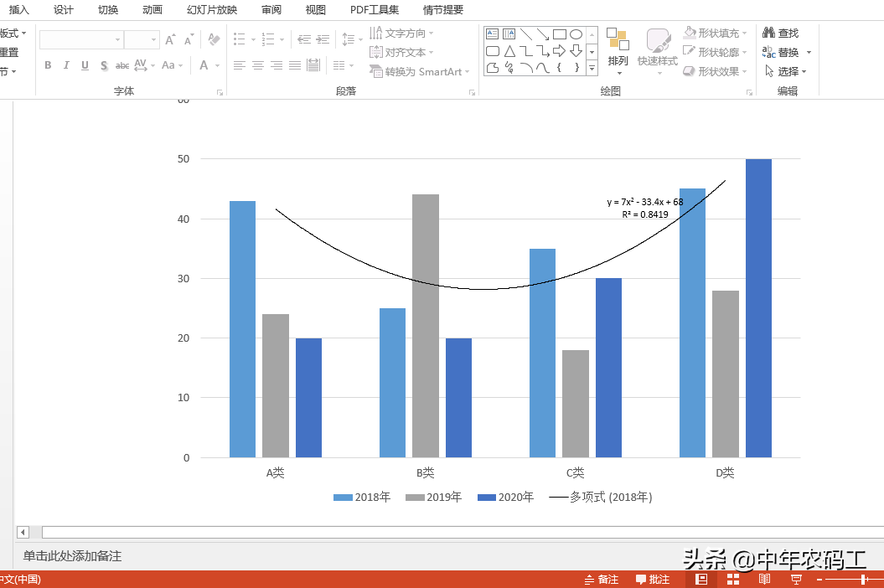Toggle Underline formatting button

tap(85, 65)
